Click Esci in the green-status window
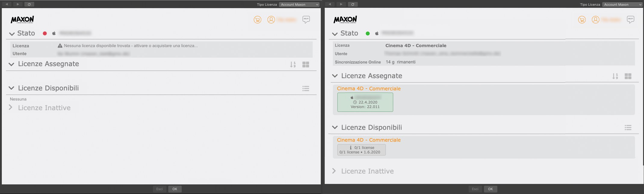Screen dimensions: 644x194 point(475,189)
